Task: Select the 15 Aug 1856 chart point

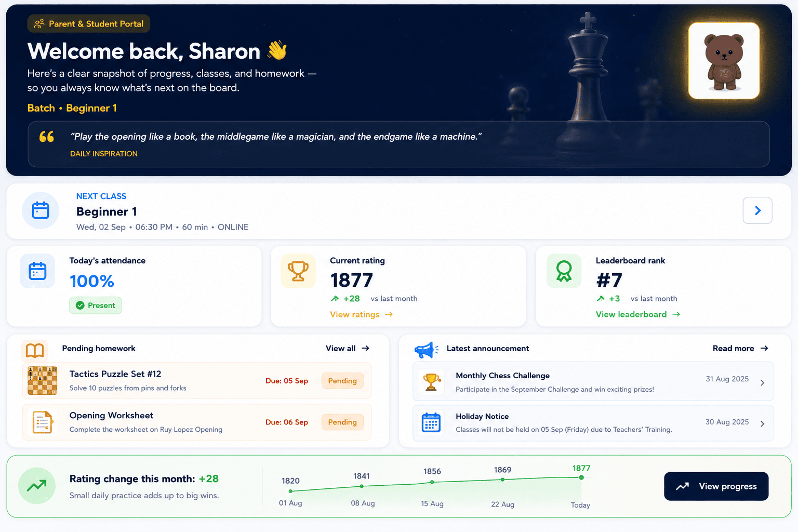Action: click(x=432, y=482)
